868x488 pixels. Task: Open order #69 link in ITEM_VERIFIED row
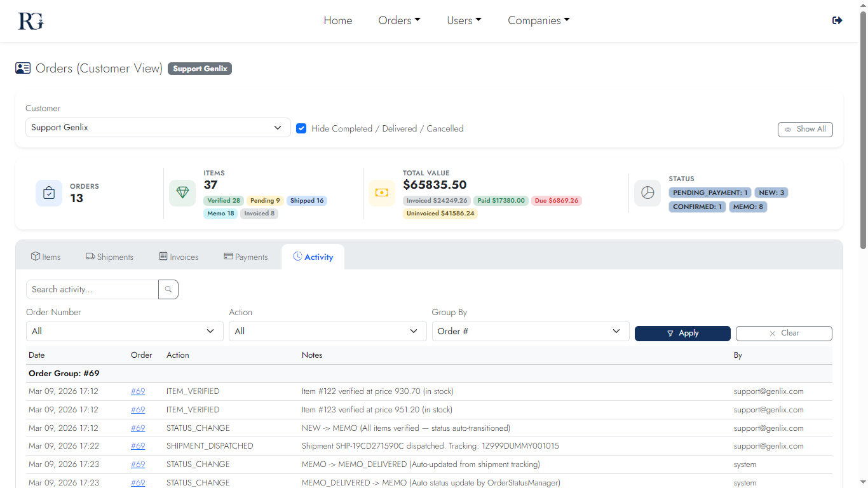pos(138,391)
